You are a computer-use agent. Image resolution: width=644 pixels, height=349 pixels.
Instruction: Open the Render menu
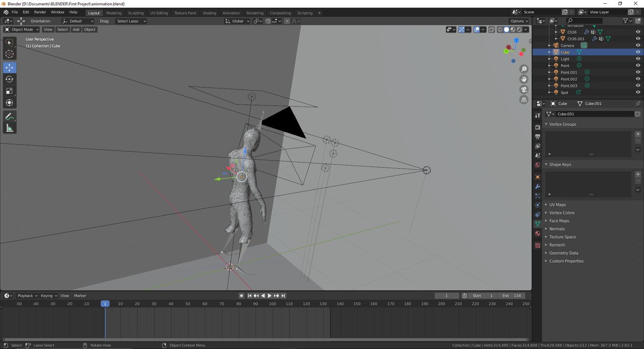(40, 12)
